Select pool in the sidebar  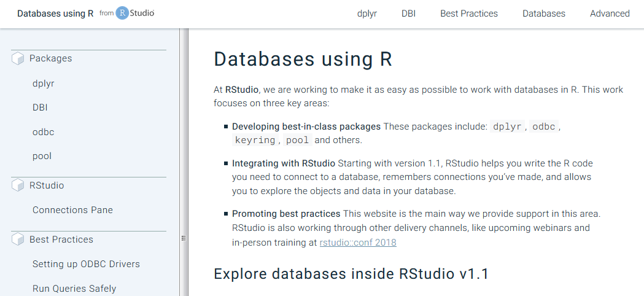(42, 156)
